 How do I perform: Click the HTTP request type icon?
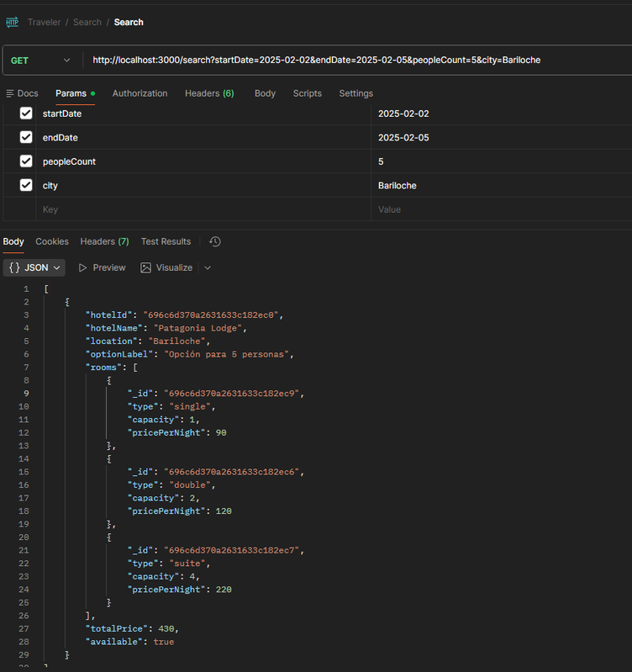(12, 22)
